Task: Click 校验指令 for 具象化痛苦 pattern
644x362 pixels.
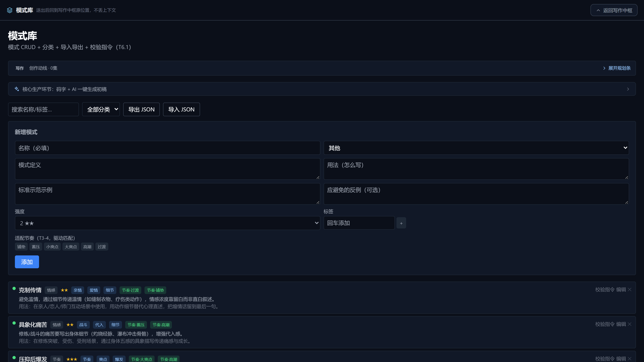Action: [605, 324]
